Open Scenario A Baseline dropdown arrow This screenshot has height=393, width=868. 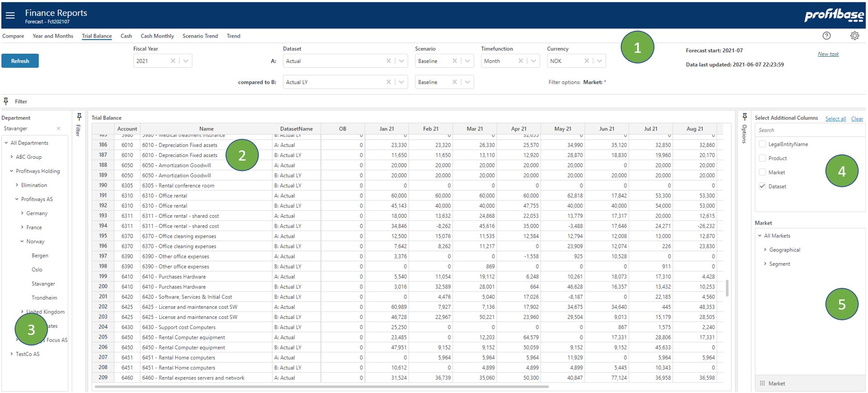pyautogui.click(x=468, y=61)
